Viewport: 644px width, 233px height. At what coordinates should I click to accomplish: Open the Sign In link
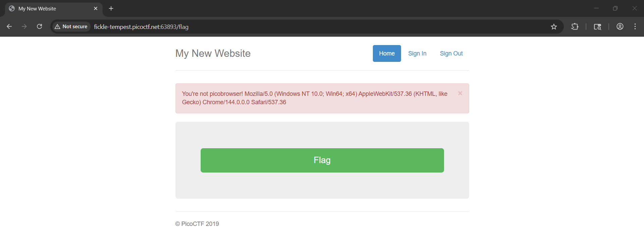click(417, 53)
